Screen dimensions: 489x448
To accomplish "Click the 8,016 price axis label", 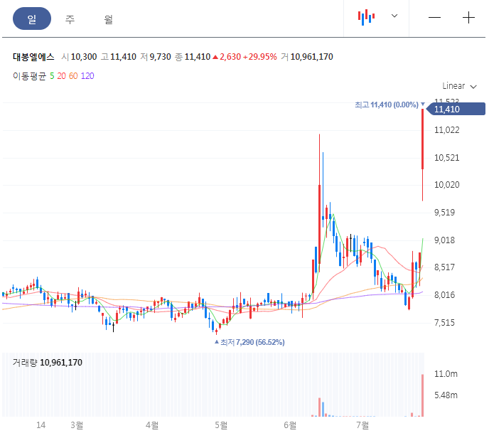I will point(445,295).
